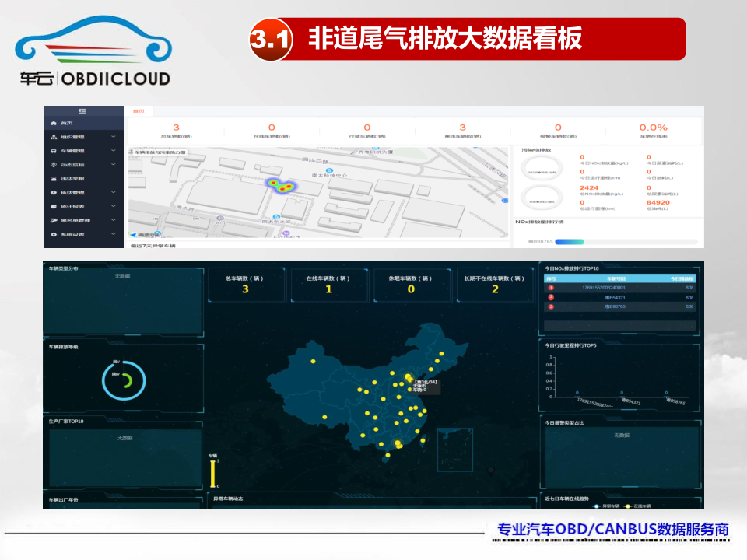Click the 总车辆数 card on dark dashboard

coord(245,285)
